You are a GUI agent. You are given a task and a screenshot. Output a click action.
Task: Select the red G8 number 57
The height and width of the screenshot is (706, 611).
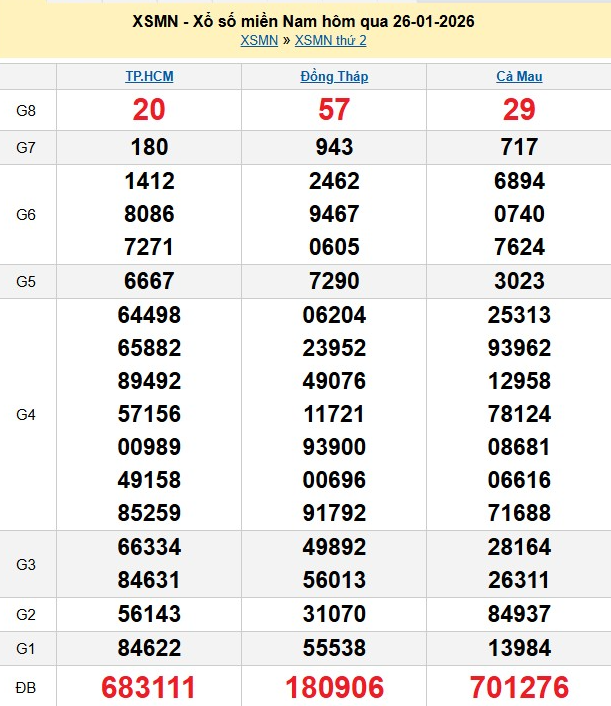click(334, 111)
